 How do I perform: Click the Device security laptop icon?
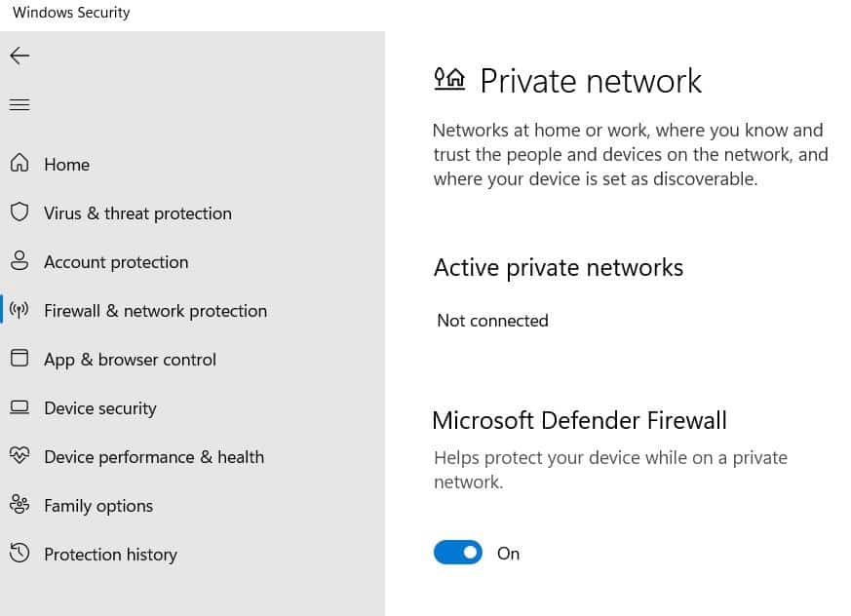coord(19,407)
